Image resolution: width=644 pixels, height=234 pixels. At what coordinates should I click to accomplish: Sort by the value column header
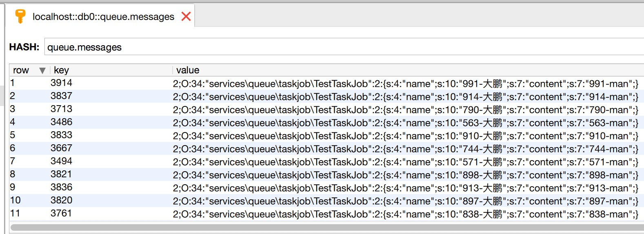(408, 70)
